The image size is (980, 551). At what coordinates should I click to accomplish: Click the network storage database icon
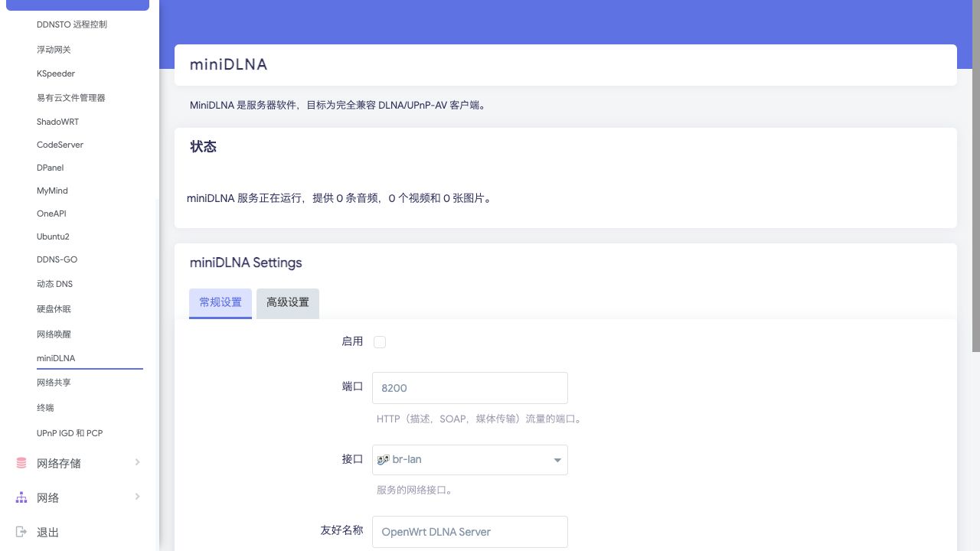pyautogui.click(x=21, y=463)
